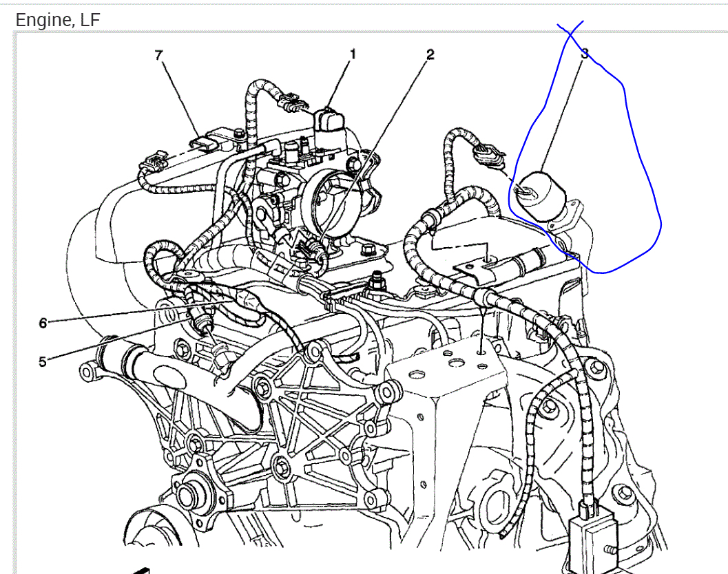Screen dimensions: 728x574
Task: Click callout number 3 in the diagram
Action: click(x=585, y=54)
